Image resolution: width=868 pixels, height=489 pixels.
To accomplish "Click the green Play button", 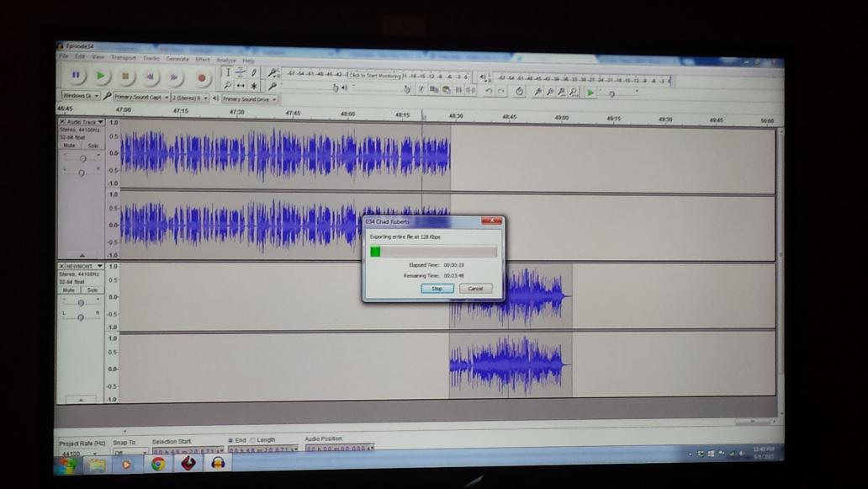I will 101,75.
